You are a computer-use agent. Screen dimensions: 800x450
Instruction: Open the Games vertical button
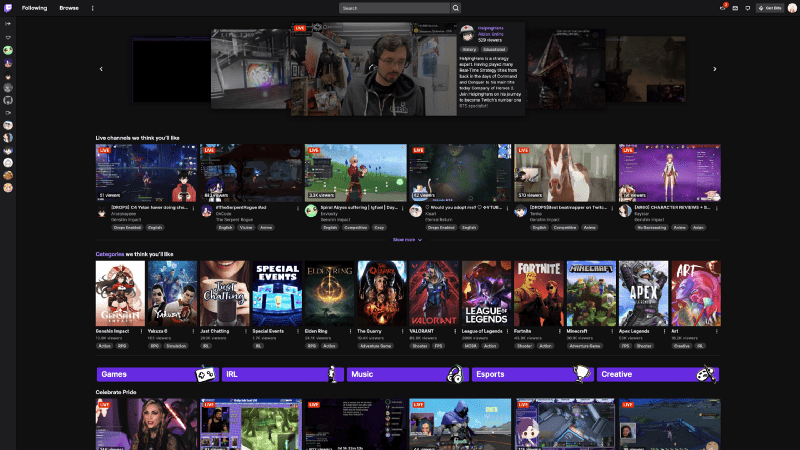[x=158, y=374]
